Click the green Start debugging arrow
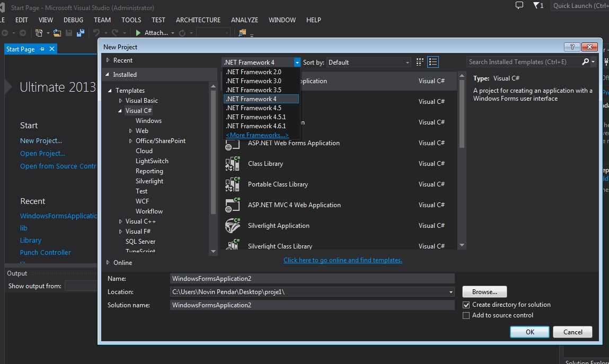The width and height of the screenshot is (609, 364). (138, 33)
